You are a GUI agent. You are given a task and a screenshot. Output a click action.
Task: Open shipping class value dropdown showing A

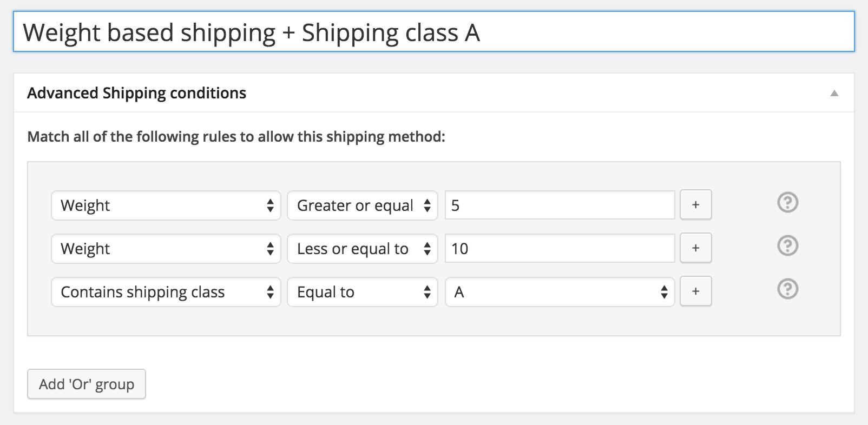pos(560,292)
